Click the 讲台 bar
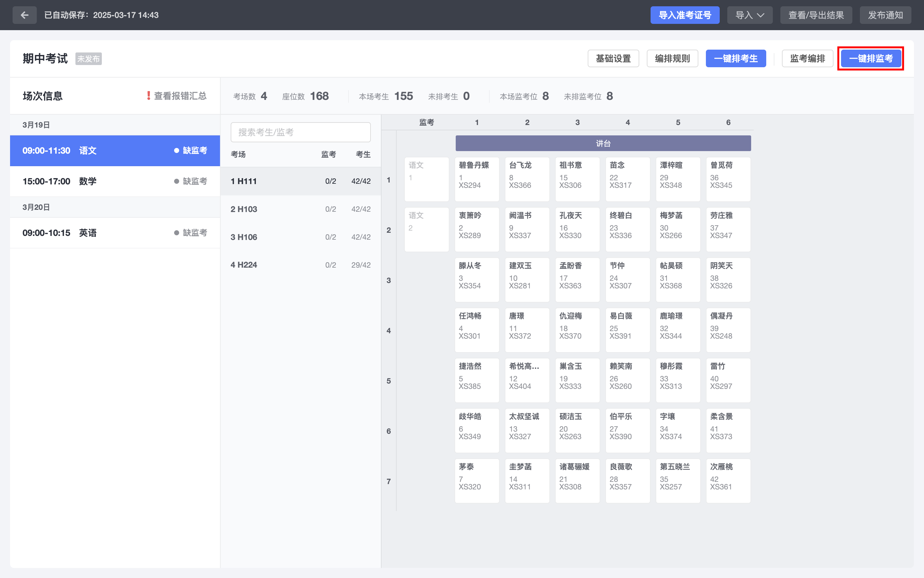The width and height of the screenshot is (924, 578). pyautogui.click(x=603, y=143)
